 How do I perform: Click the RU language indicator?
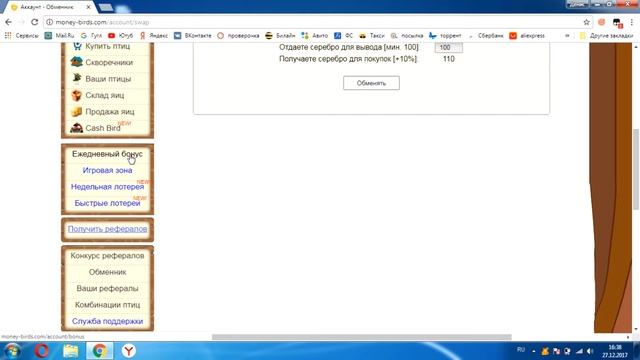pyautogui.click(x=521, y=350)
